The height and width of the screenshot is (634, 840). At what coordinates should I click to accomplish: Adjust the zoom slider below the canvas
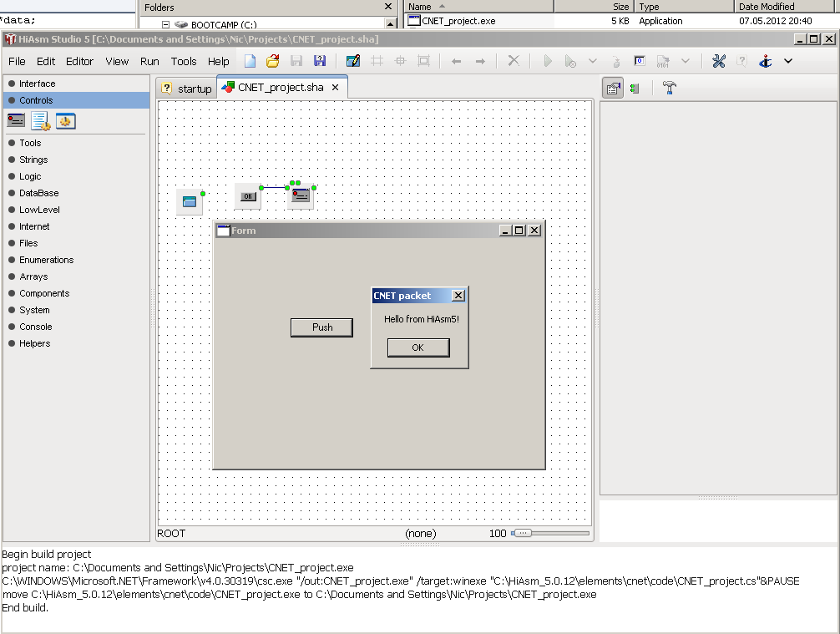tap(521, 533)
